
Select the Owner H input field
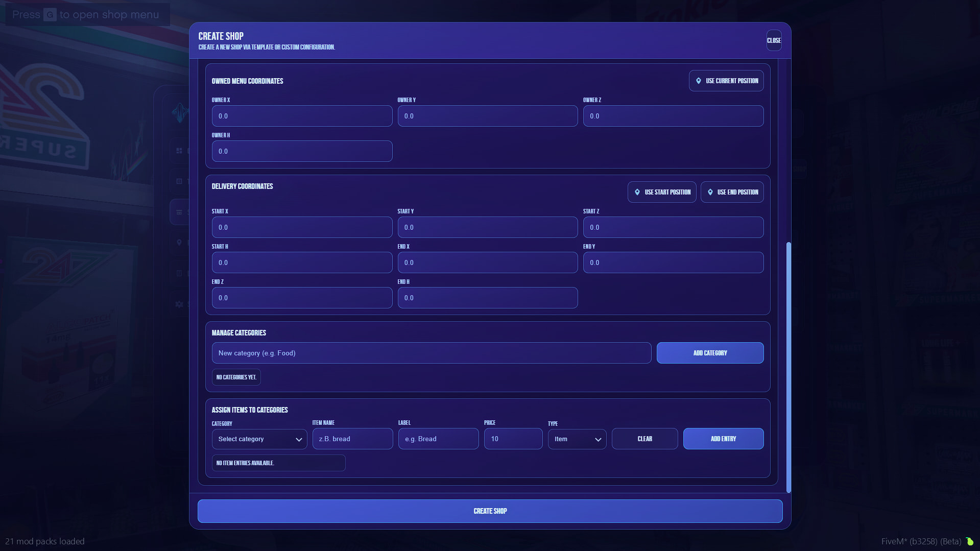tap(302, 151)
